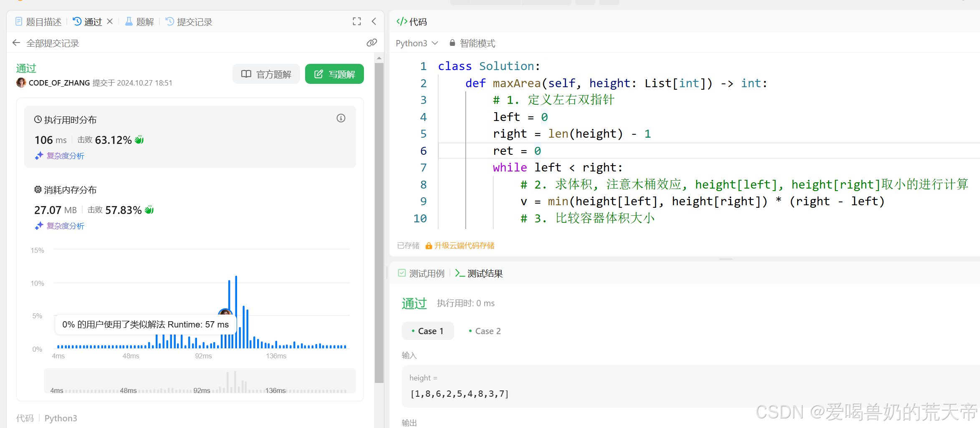Click the 代码 panel header icon
Screen dimensions: 980x428
(x=402, y=21)
